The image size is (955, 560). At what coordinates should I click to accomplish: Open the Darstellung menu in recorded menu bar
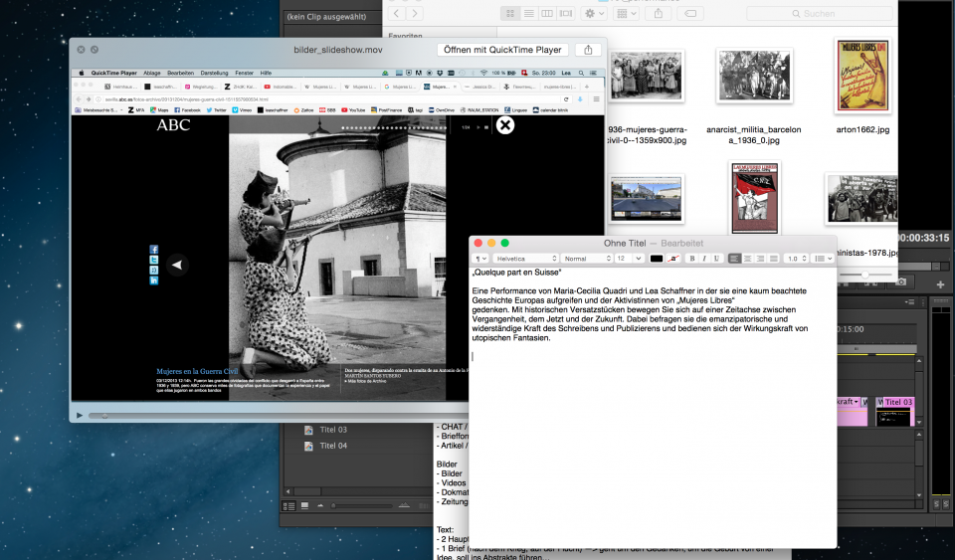click(215, 73)
